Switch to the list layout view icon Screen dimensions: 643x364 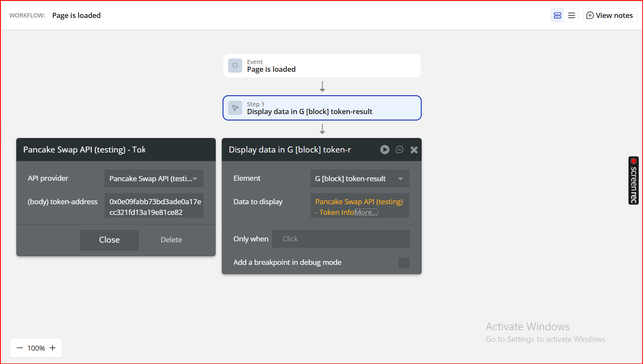point(572,15)
